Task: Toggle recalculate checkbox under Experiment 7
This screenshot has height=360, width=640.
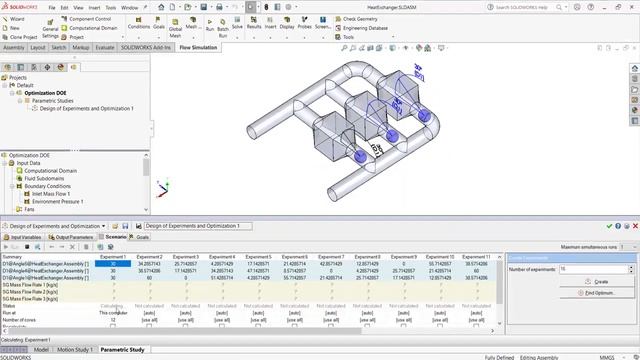Action: tap(331, 326)
